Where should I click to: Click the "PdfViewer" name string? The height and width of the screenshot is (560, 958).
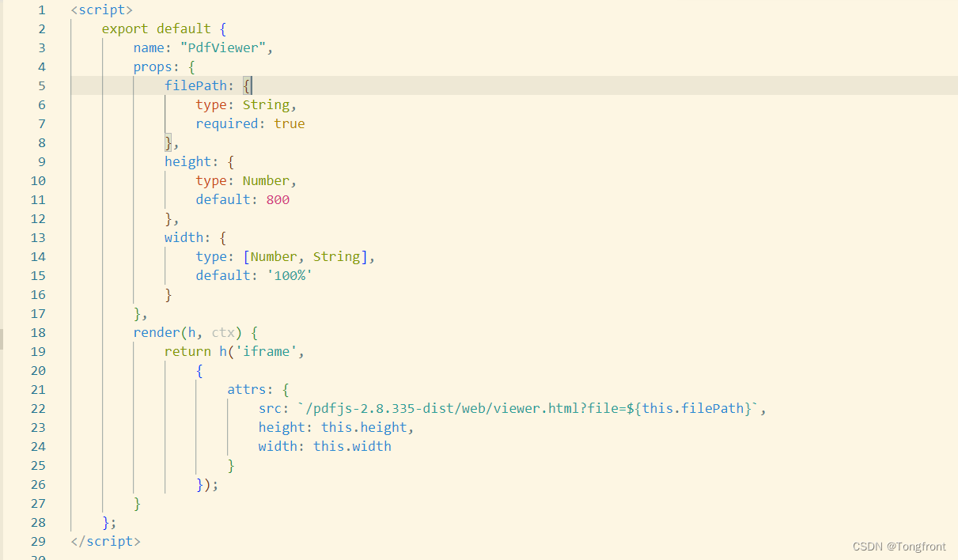pos(222,48)
